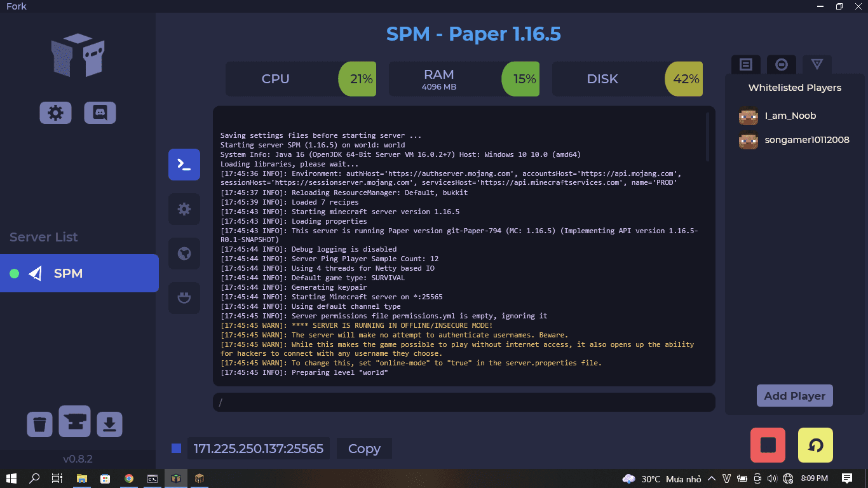Screen dimensions: 868x488
Task: Open the world globe tab
Action: 184,254
